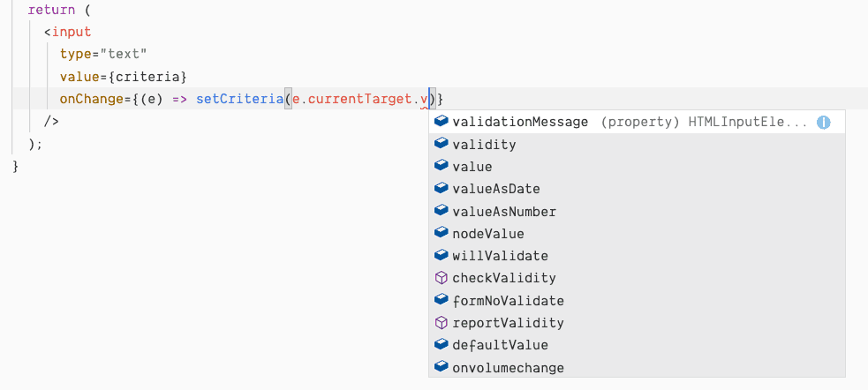Choose the value autocomplete suggestion
868x390 pixels.
coord(472,167)
